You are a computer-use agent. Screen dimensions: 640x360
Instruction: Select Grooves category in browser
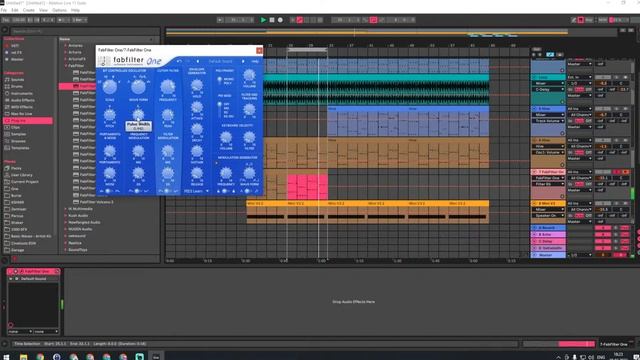point(18,141)
